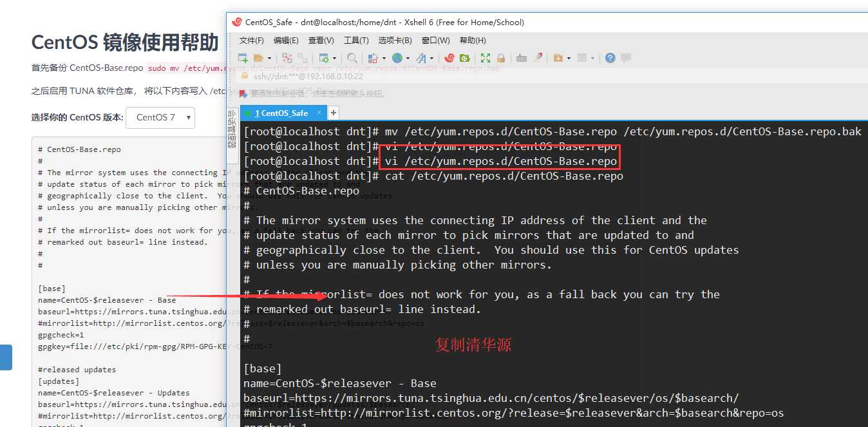
Task: Add a new tab with plus button
Action: pyautogui.click(x=334, y=113)
